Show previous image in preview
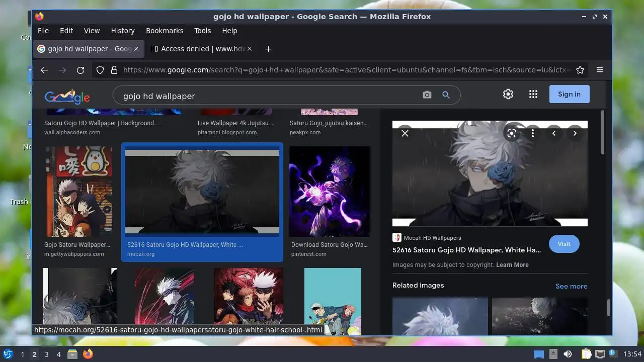 554,133
